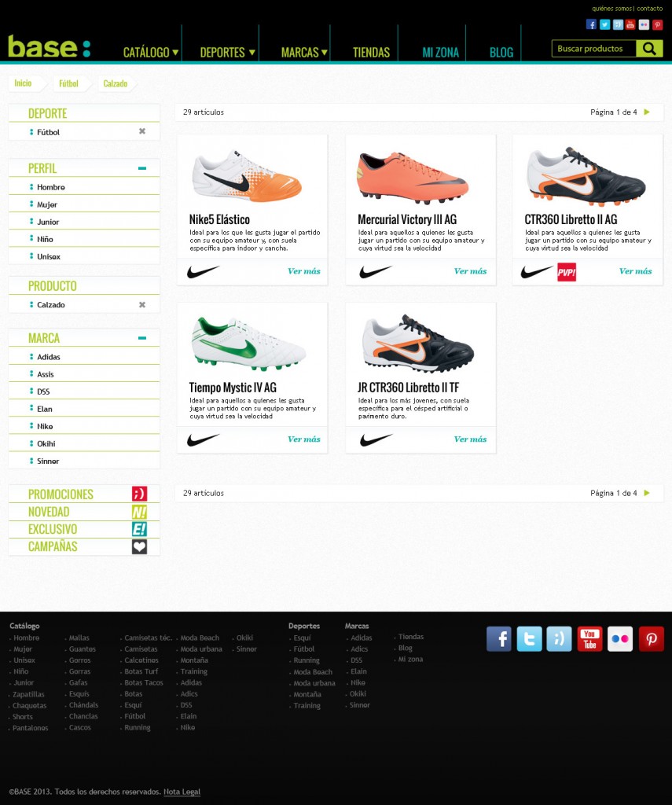Click the large Pinterest icon in footer
The height and width of the screenshot is (805, 672).
(651, 638)
